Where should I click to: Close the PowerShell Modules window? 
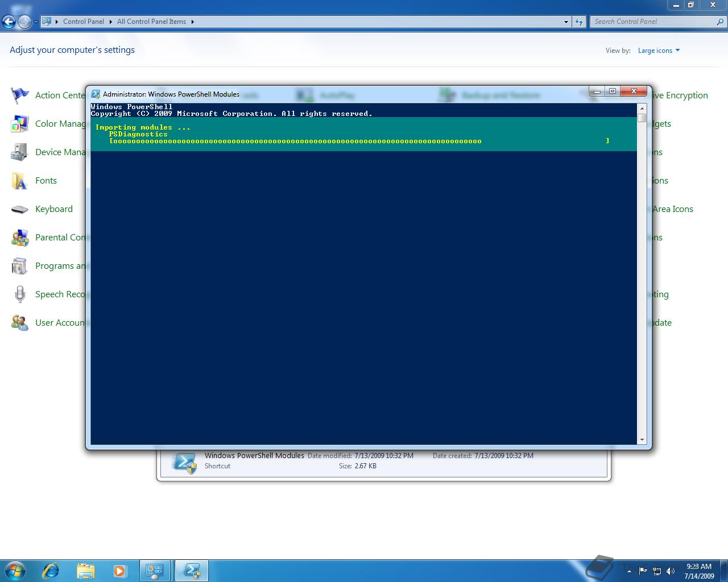(634, 91)
